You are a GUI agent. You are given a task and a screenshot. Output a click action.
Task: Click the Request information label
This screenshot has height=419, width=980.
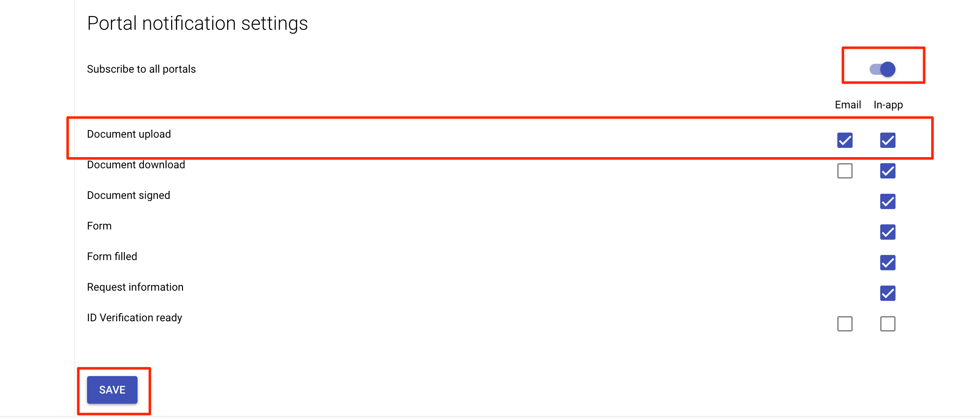click(x=135, y=287)
